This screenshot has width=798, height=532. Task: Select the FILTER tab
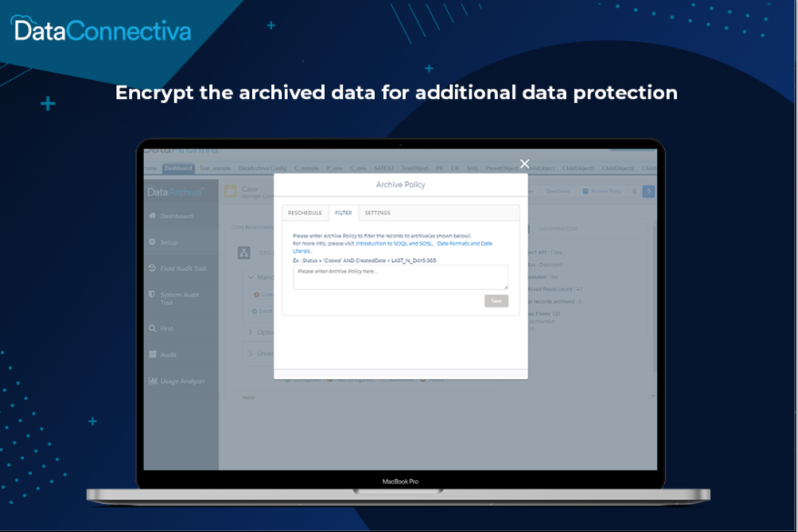click(x=344, y=213)
